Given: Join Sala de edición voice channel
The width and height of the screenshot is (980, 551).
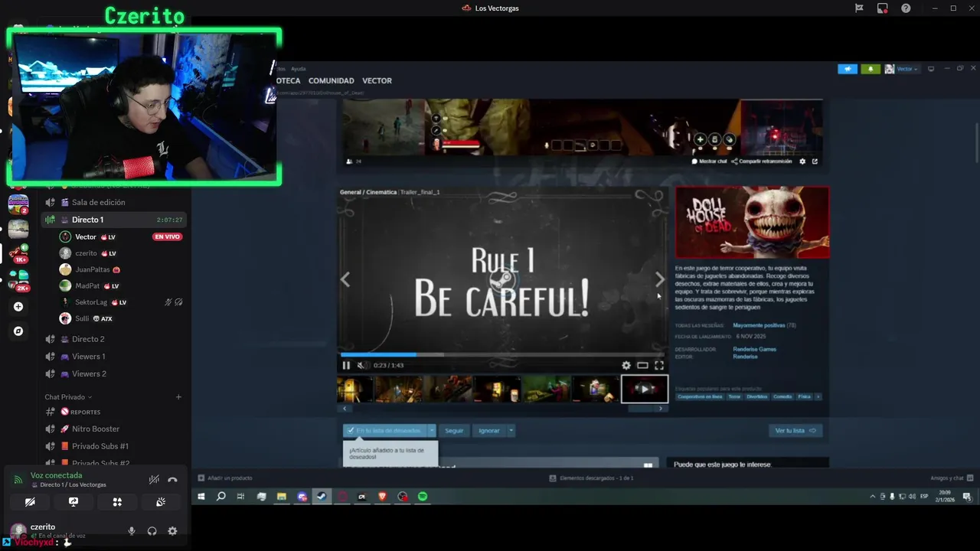Looking at the screenshot, I should coord(113,202).
